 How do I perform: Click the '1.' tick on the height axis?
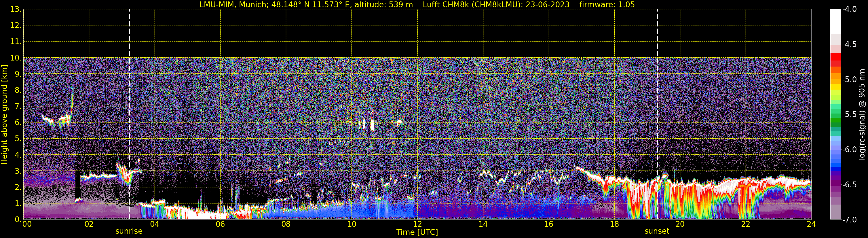(18, 204)
